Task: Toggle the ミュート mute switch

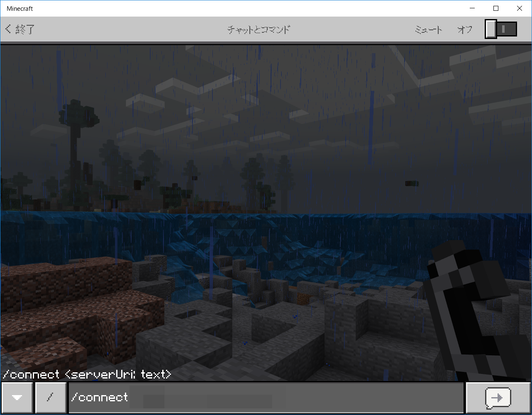Action: (501, 29)
